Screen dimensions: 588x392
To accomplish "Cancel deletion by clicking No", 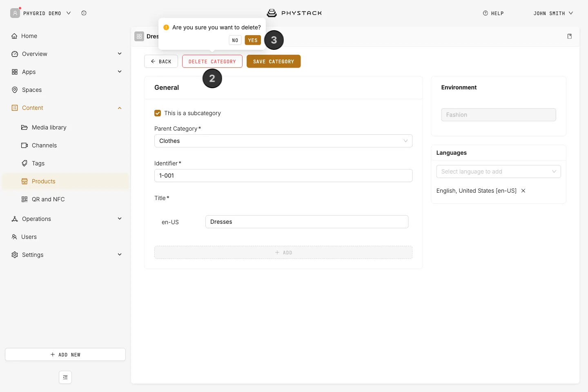I will tap(235, 40).
